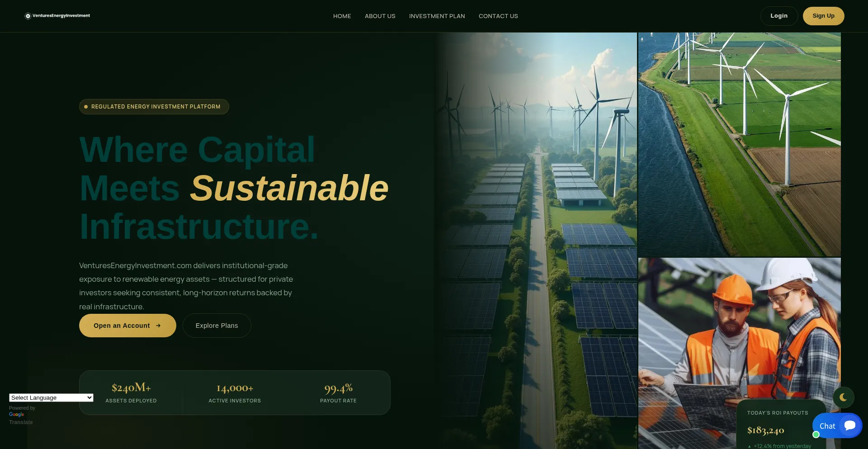
Task: Click the VenturesEnergyInvestment logo icon
Action: 28,16
